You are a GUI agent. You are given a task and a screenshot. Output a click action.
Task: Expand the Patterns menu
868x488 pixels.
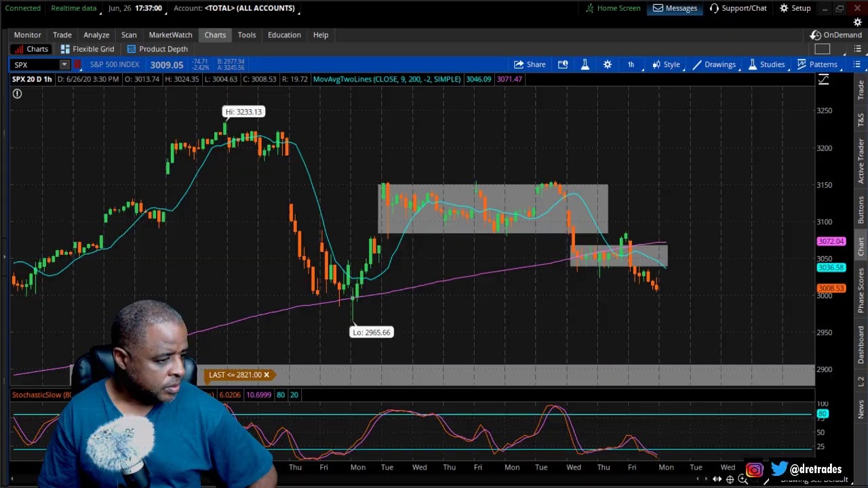(x=817, y=64)
